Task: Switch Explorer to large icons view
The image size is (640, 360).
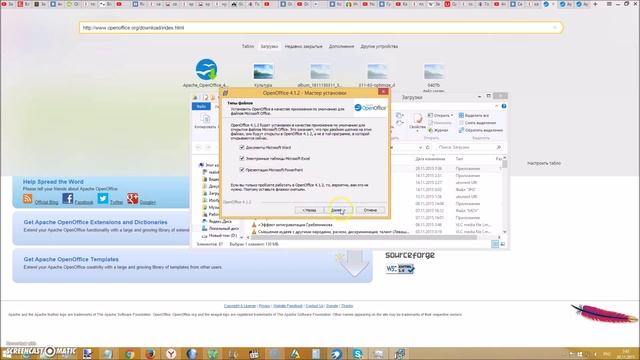Action: [x=502, y=244]
